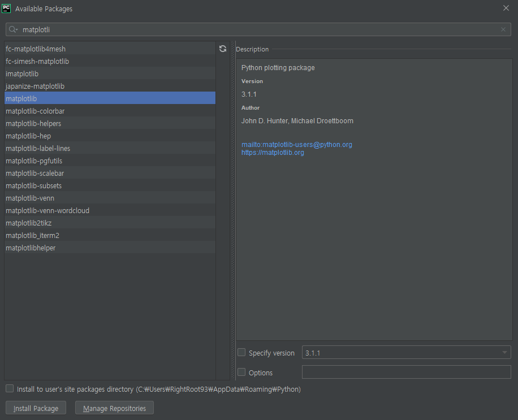Select imatplotlib package
518x420 pixels.
110,73
